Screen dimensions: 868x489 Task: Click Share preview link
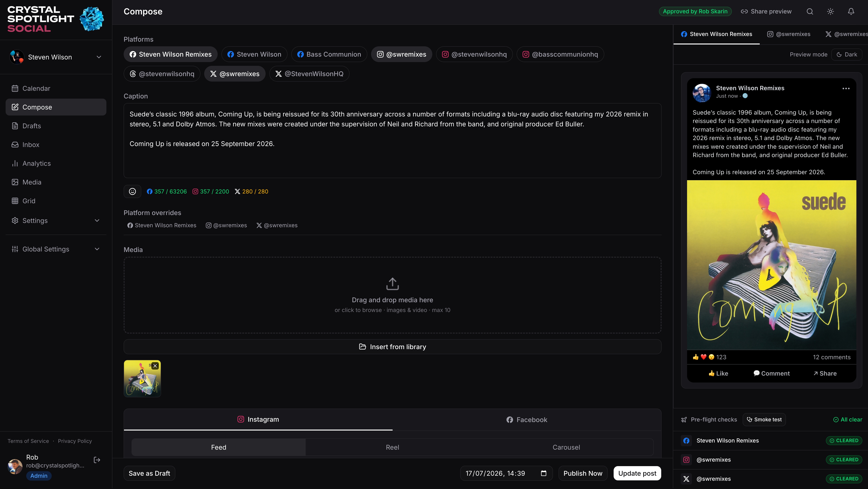pos(766,11)
